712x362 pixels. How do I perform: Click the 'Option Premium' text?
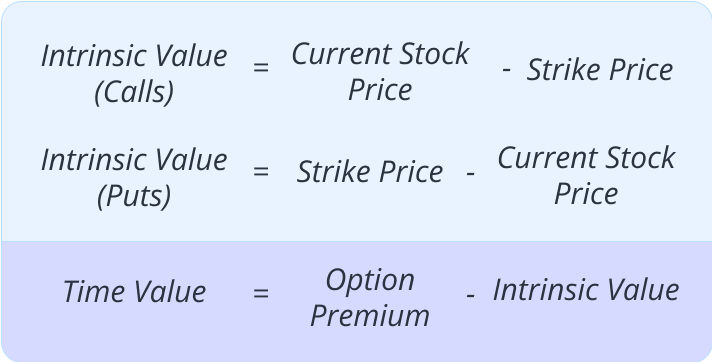pos(370,298)
